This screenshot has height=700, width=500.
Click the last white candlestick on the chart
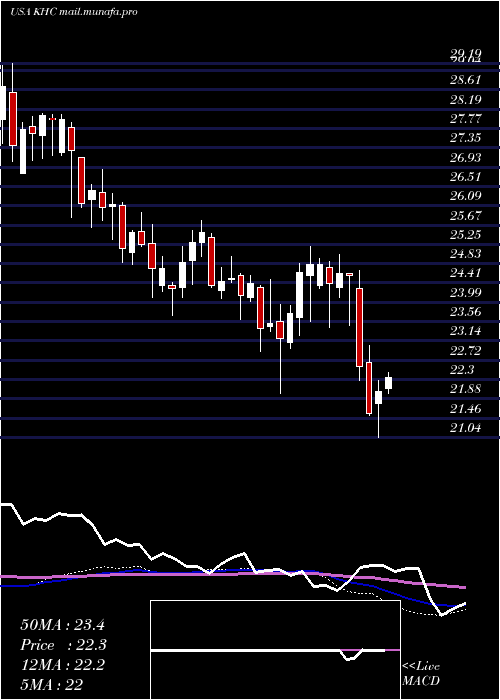point(388,383)
